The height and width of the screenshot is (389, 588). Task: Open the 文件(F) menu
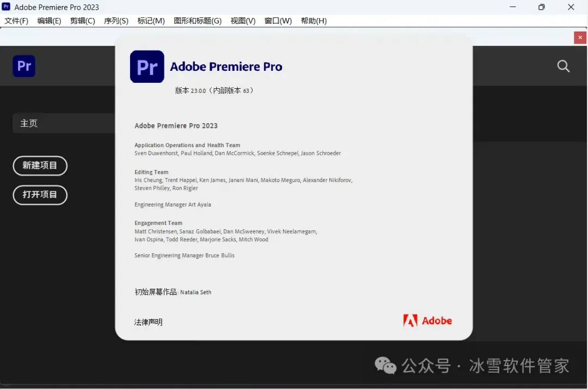click(16, 21)
